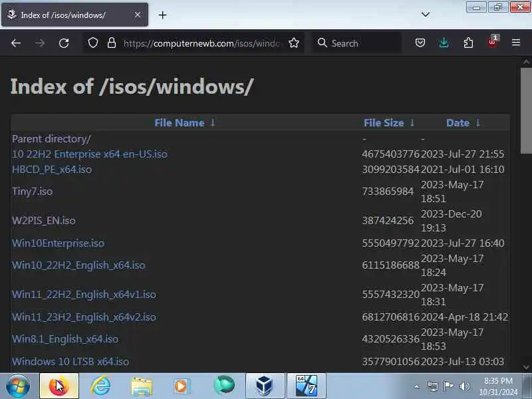Screen dimensions: 532x399
Task: Click the W2PIS_EN.iso link
Action: tap(44, 221)
